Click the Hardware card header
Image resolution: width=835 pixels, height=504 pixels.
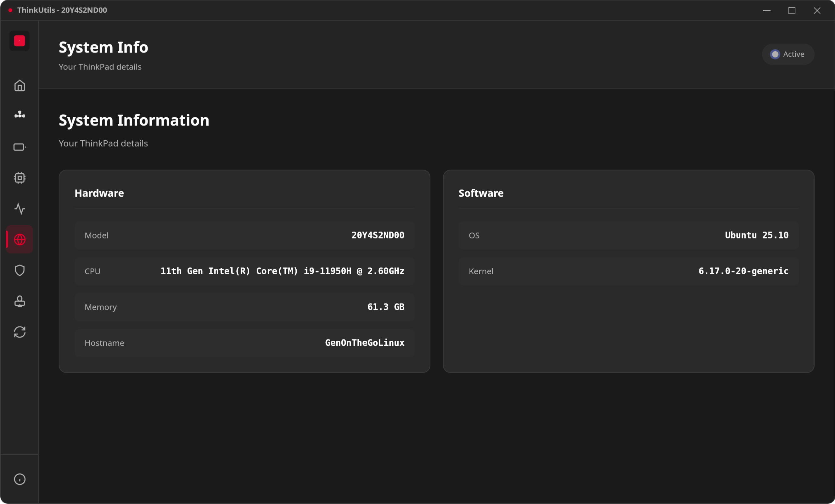tap(99, 193)
